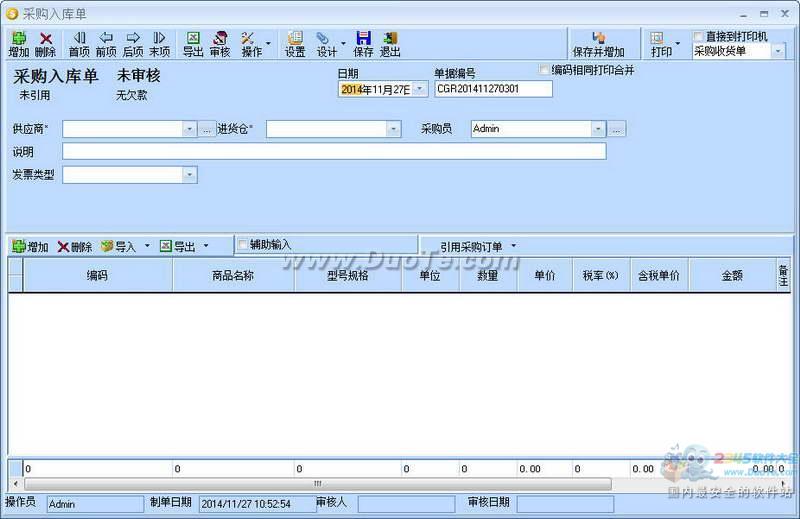Click the 保存 (save) floppy disk icon
The width and height of the screenshot is (800, 519).
tap(363, 44)
